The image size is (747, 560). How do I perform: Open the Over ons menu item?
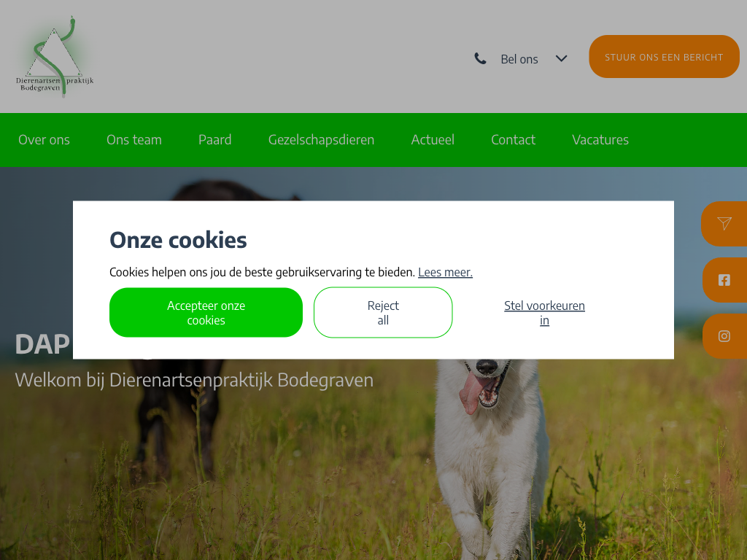(44, 139)
